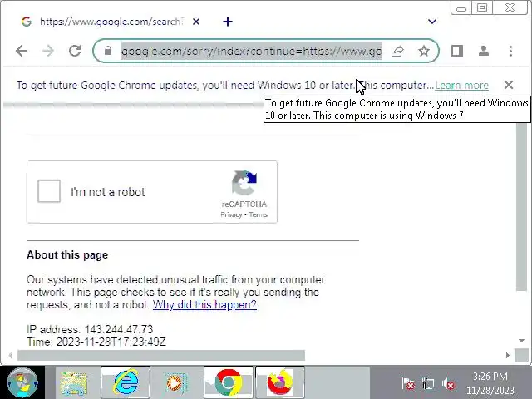View site info via the padlock icon
This screenshot has width=532, height=399.
coord(108,51)
